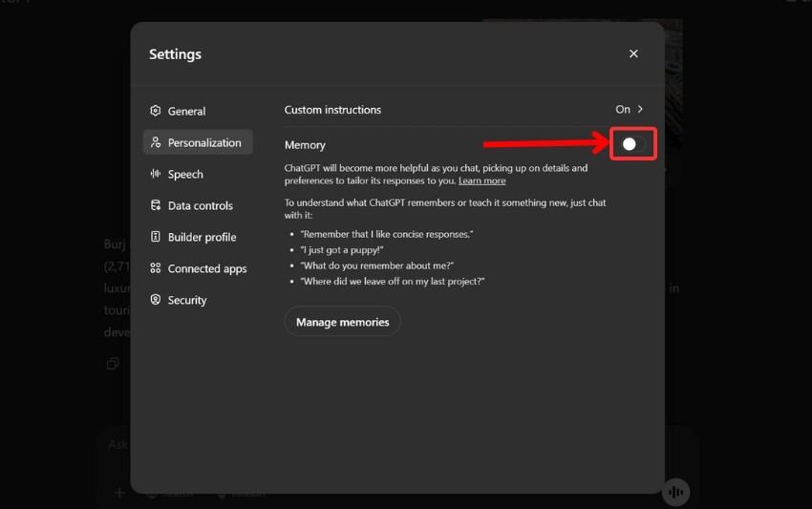This screenshot has width=812, height=509.
Task: Click the Security shield icon
Action: (x=156, y=300)
